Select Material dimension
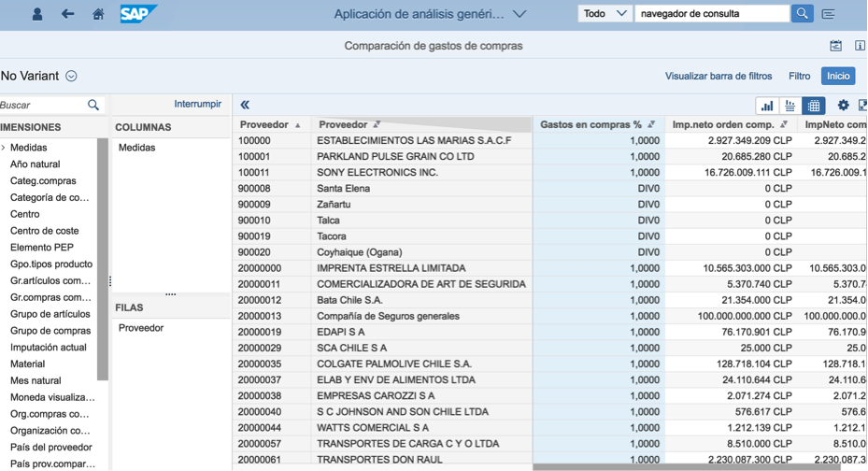 click(x=27, y=364)
